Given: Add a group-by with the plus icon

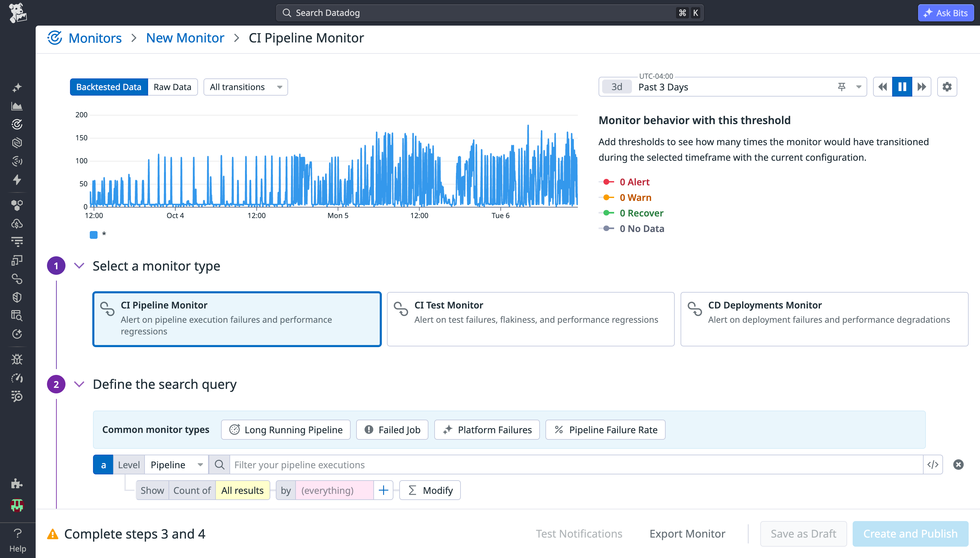Looking at the screenshot, I should [383, 490].
